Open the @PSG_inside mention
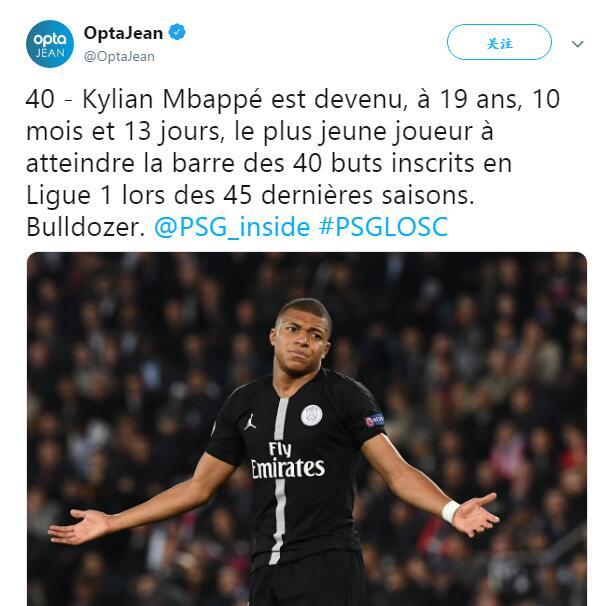 pos(232,227)
